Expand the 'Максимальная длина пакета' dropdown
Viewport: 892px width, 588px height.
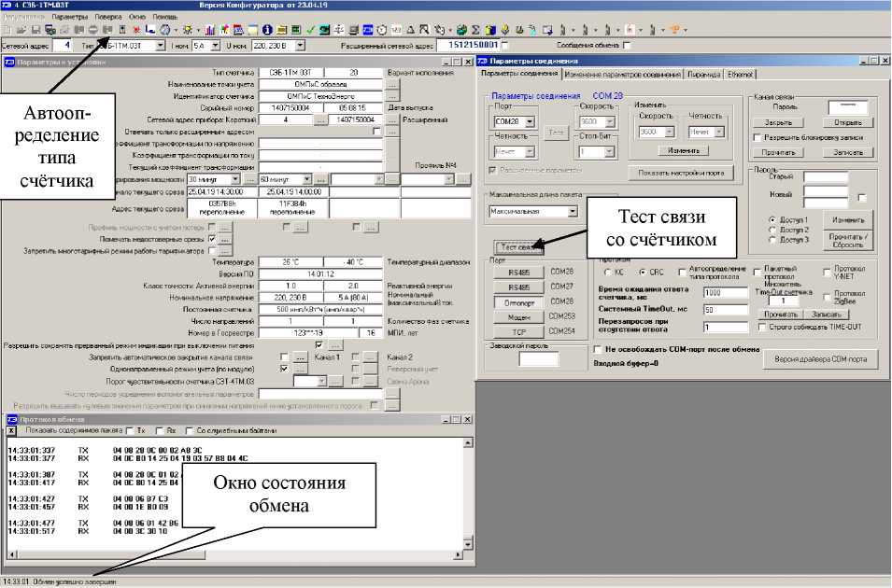(x=572, y=212)
